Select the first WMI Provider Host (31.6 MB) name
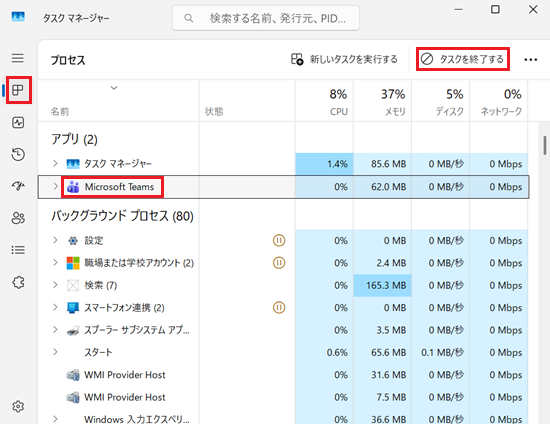550x424 pixels. click(x=125, y=375)
